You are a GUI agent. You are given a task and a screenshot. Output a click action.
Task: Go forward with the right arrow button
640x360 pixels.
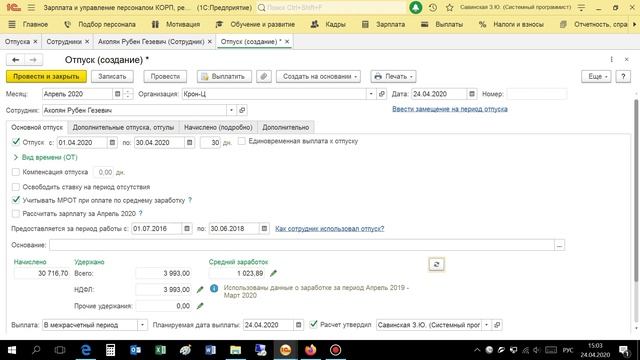pos(33,60)
